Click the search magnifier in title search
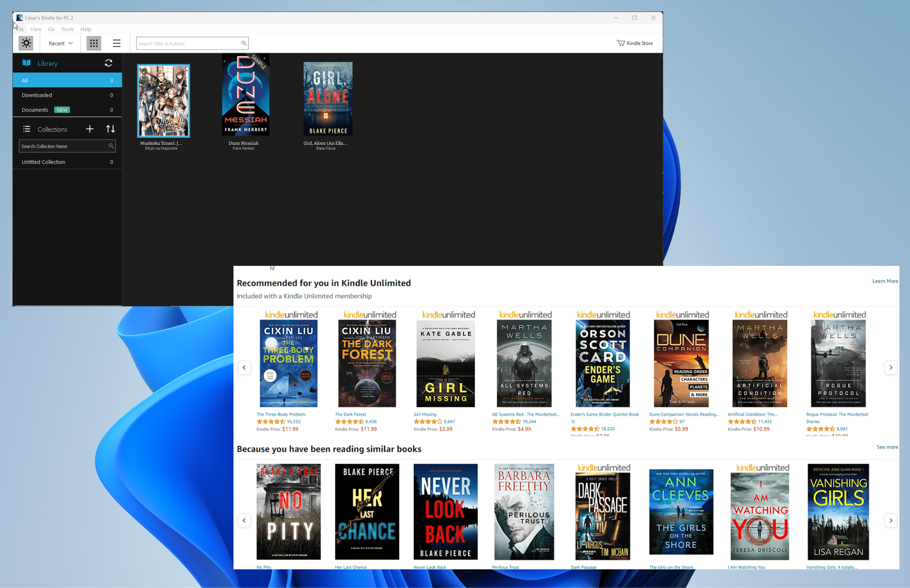 click(x=244, y=43)
